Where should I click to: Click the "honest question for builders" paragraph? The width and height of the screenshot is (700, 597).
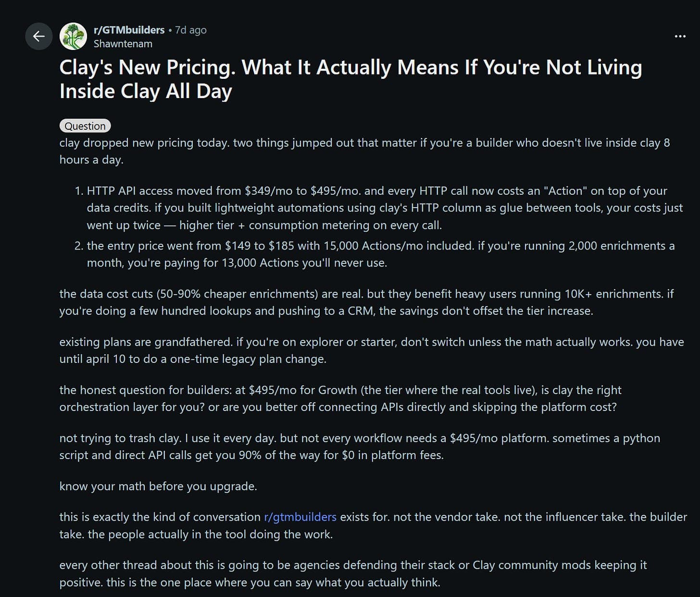(x=339, y=398)
